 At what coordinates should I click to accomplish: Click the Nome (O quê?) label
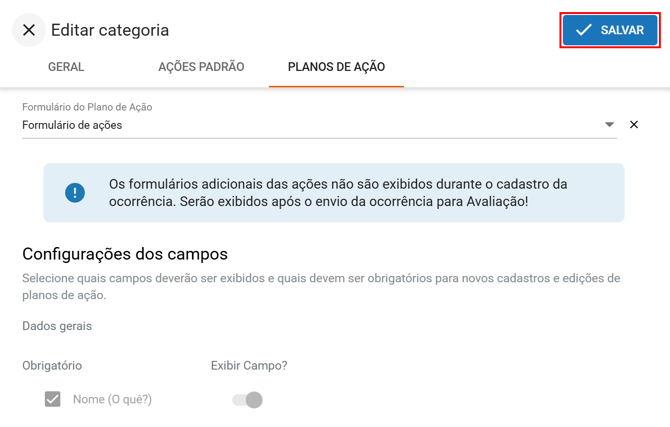[x=112, y=399]
